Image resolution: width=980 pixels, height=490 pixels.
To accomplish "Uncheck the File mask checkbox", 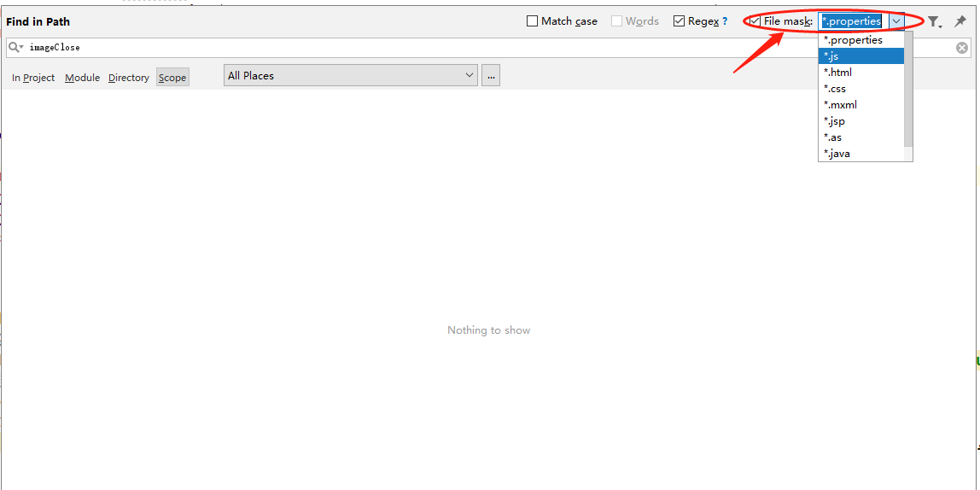I will (x=755, y=21).
